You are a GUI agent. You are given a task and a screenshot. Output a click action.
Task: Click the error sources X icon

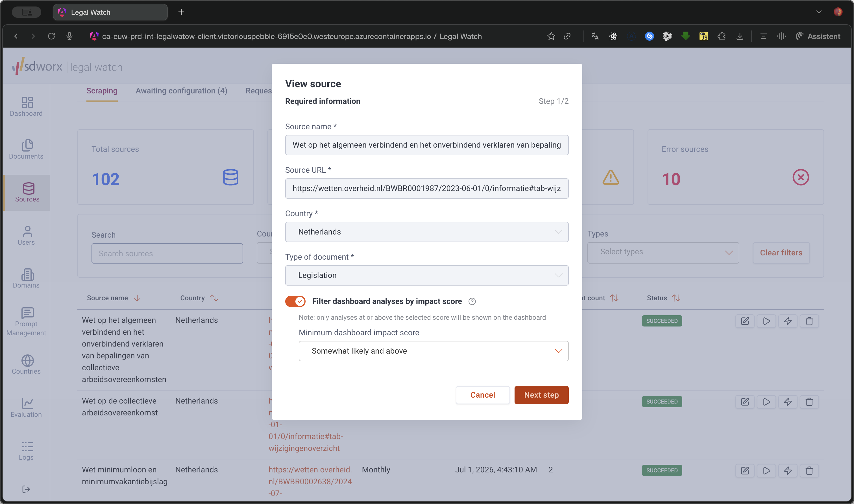pyautogui.click(x=801, y=177)
